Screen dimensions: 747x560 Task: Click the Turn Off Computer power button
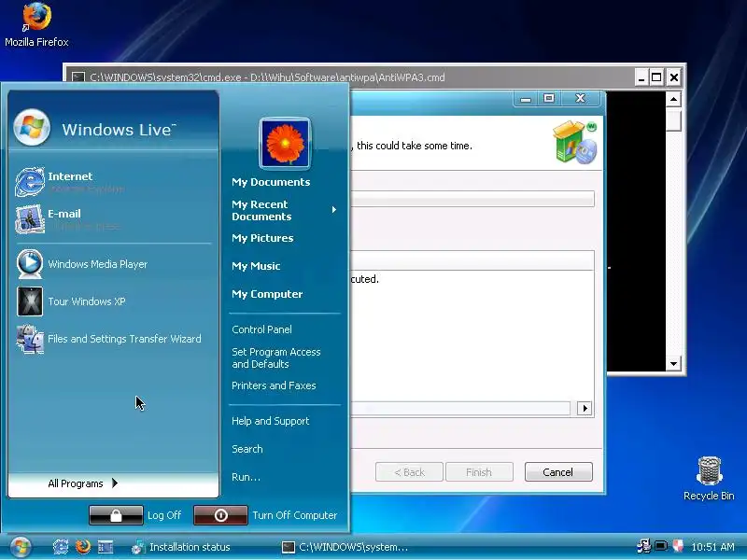tap(220, 515)
